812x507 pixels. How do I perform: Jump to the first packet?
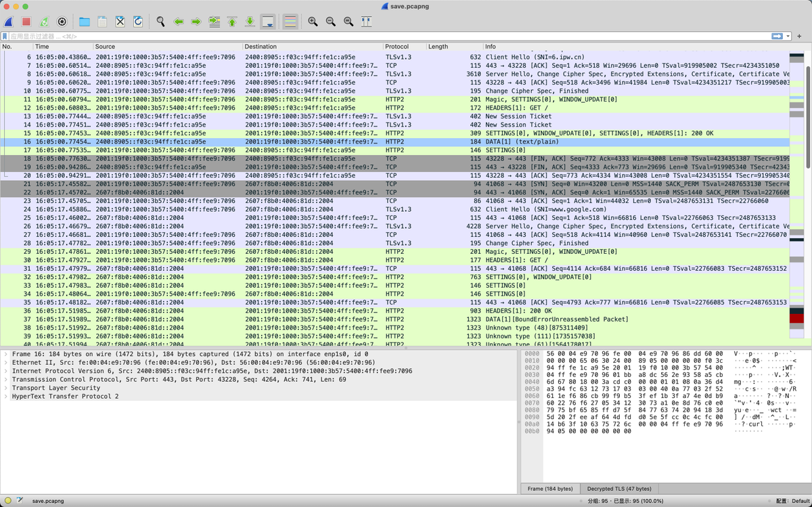click(x=232, y=22)
